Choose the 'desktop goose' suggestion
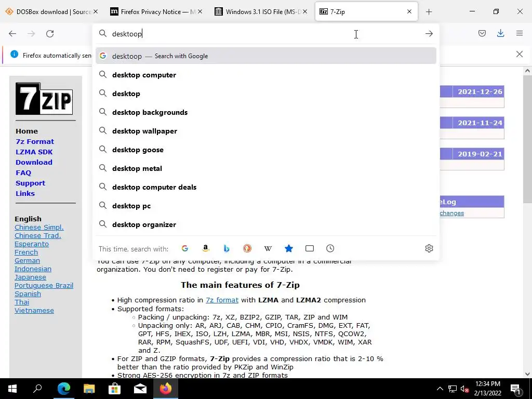 pyautogui.click(x=266, y=150)
